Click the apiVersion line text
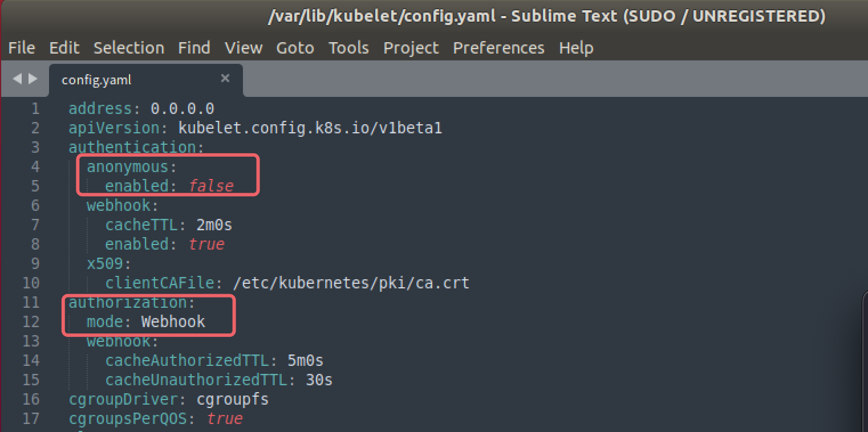 [255, 128]
